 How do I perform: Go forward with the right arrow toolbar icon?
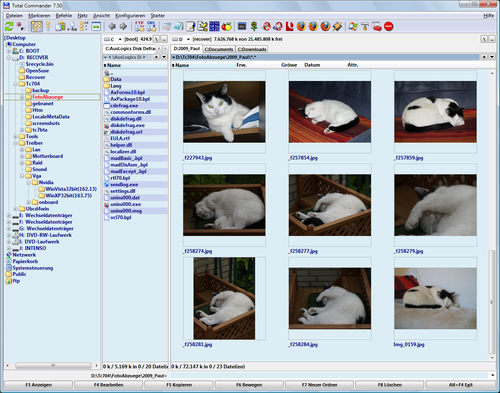[123, 26]
